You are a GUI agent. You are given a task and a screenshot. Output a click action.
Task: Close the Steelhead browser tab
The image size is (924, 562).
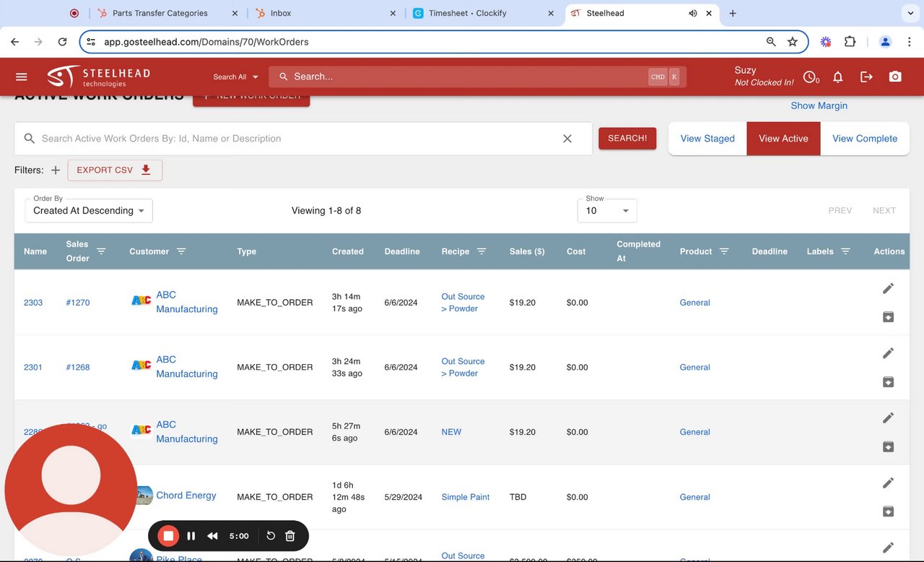pyautogui.click(x=709, y=13)
